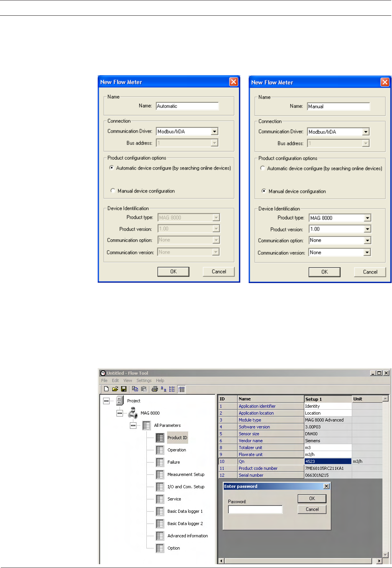Click the Open folder toolbar icon

[115, 389]
